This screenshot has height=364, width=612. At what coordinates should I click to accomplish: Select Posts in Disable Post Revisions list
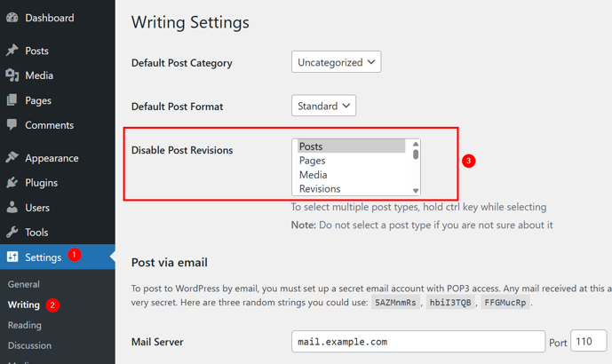point(352,146)
